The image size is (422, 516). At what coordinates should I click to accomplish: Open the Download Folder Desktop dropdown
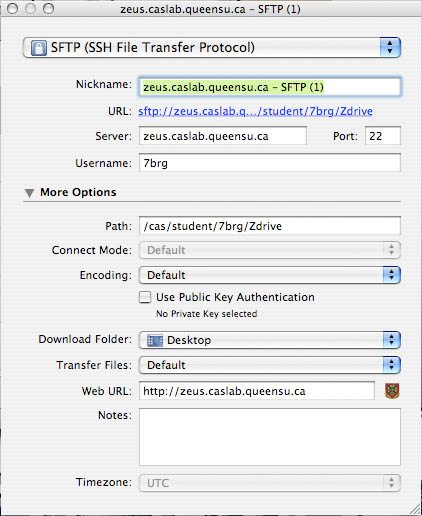pos(269,340)
